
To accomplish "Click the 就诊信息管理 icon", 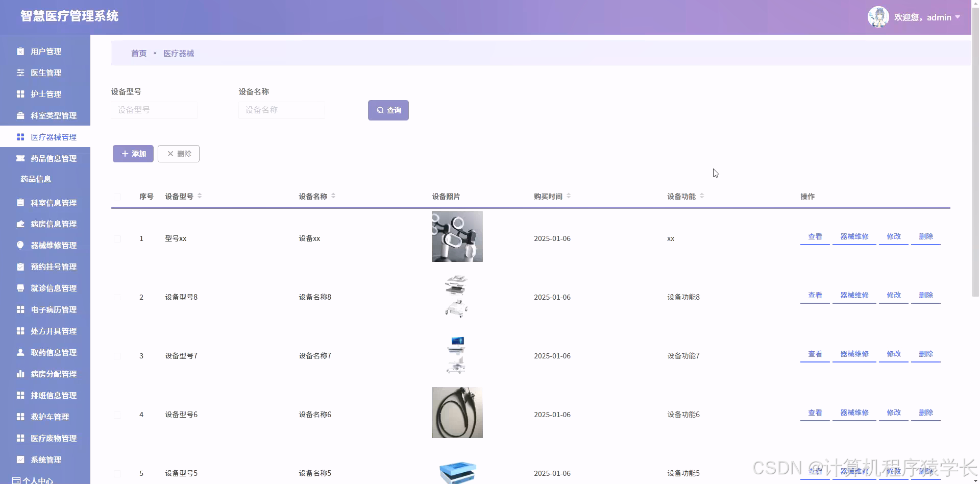I will (x=20, y=288).
